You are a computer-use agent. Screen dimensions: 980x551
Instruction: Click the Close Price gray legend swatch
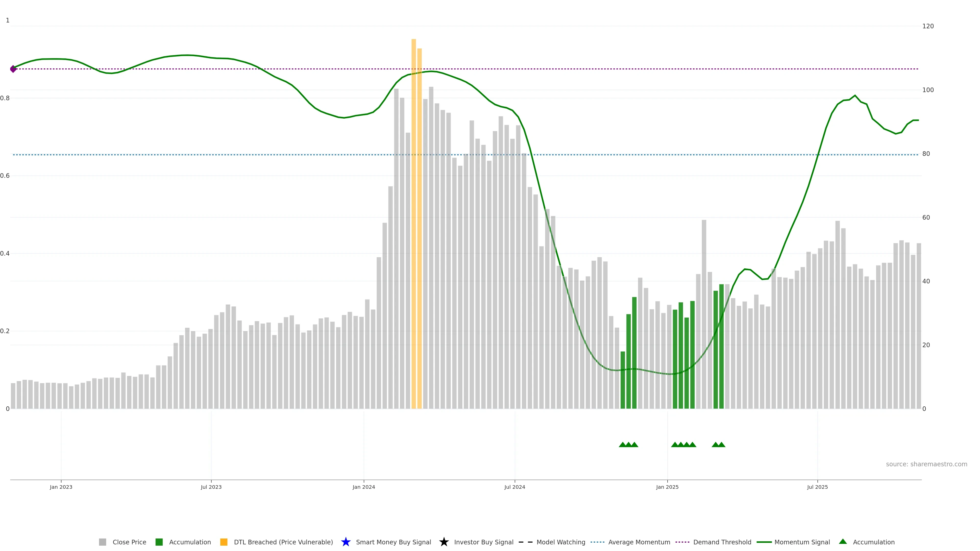pos(102,542)
